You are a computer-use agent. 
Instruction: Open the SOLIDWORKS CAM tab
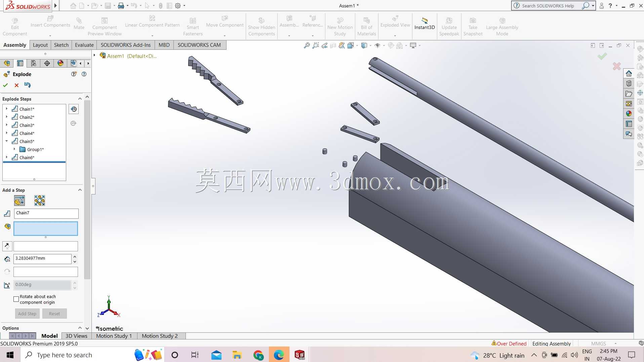click(199, 45)
